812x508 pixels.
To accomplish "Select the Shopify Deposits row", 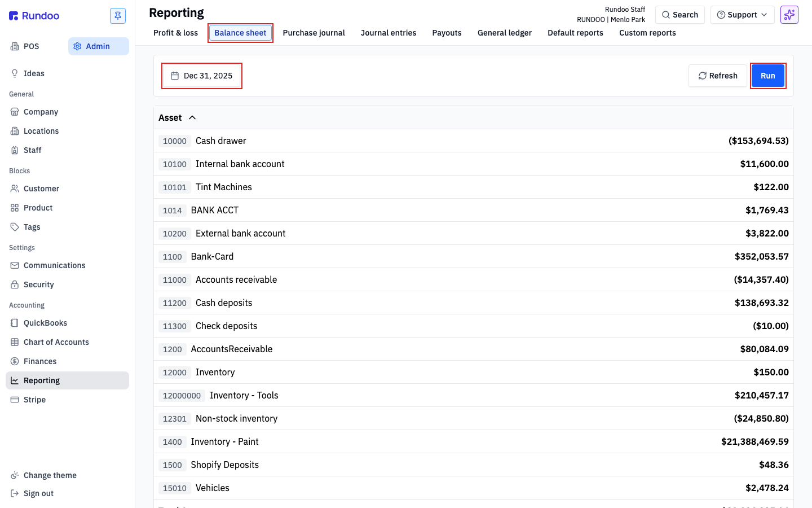I will (474, 465).
